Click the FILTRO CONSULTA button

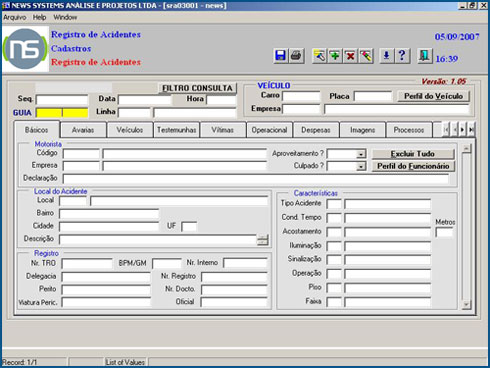point(197,88)
